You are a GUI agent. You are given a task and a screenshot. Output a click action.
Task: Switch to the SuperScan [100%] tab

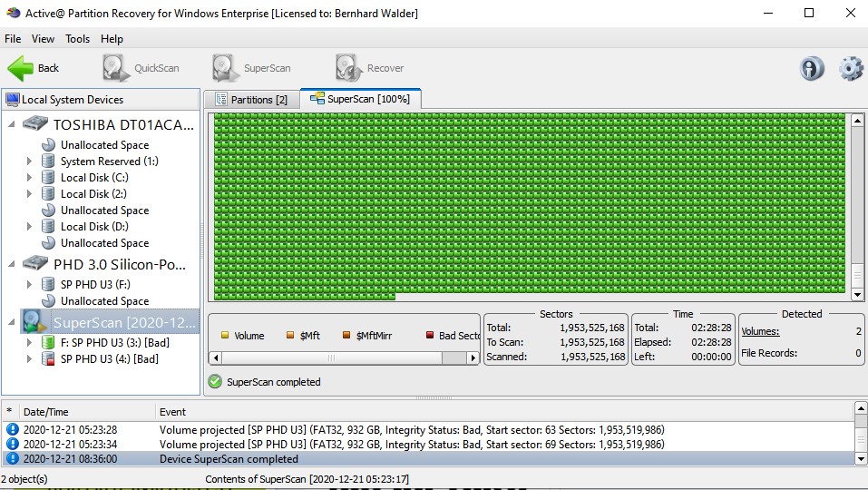coord(360,99)
